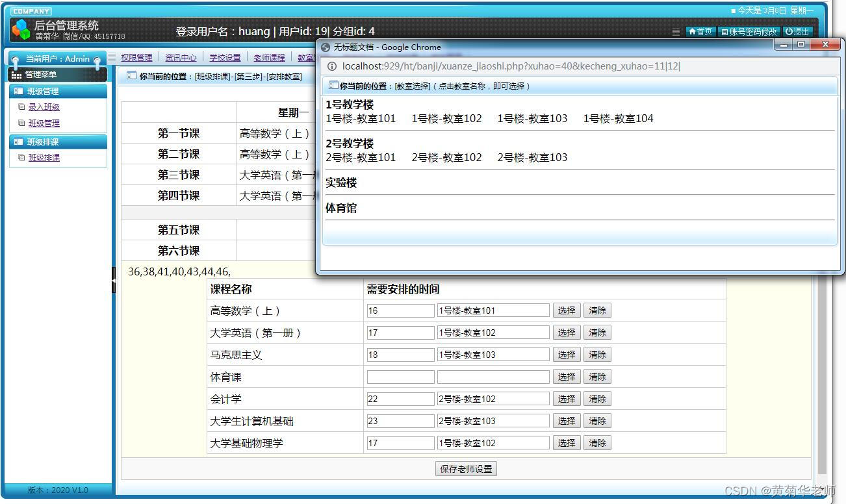
Task: Click the 保存老师设置 button
Action: coord(465,468)
